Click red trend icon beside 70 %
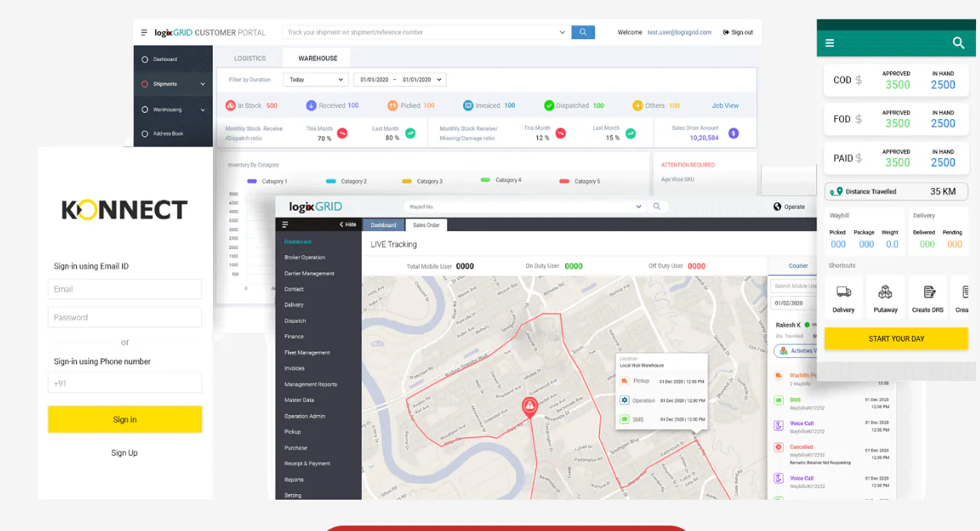 point(342,134)
